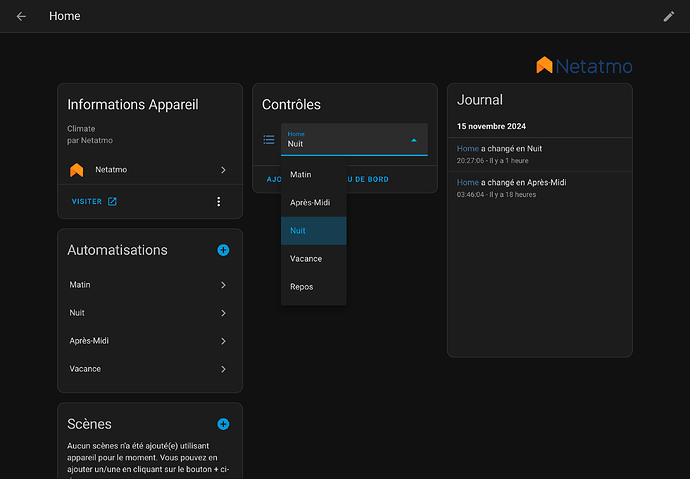
Task: Pick Repos from the dropdown list
Action: pyautogui.click(x=313, y=287)
